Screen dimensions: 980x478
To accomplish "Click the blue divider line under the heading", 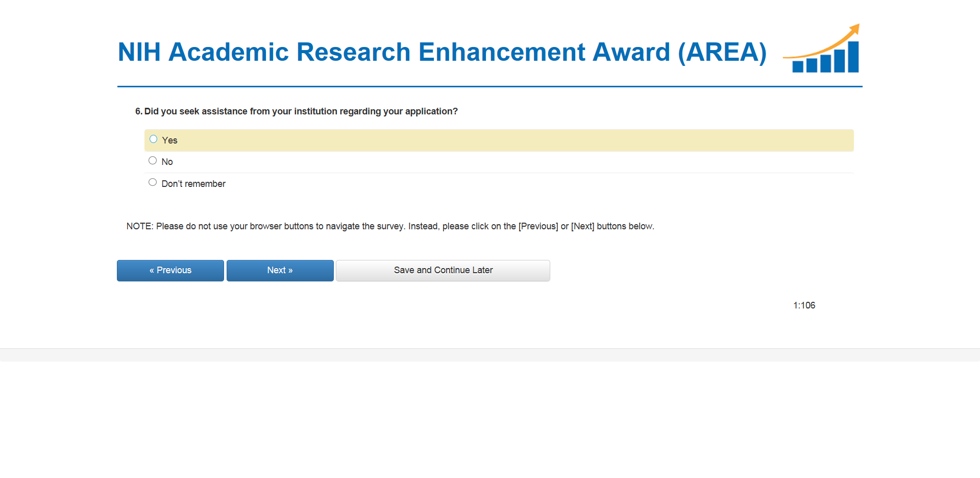I will click(x=490, y=87).
